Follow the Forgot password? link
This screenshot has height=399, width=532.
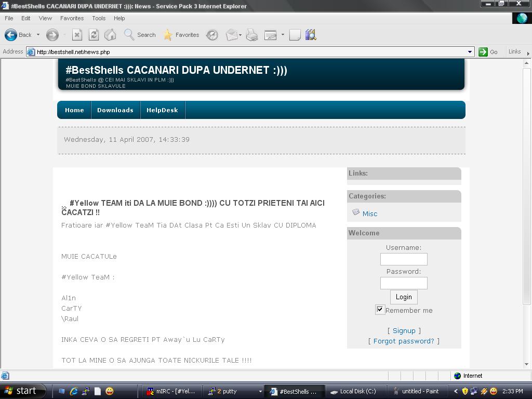click(404, 341)
